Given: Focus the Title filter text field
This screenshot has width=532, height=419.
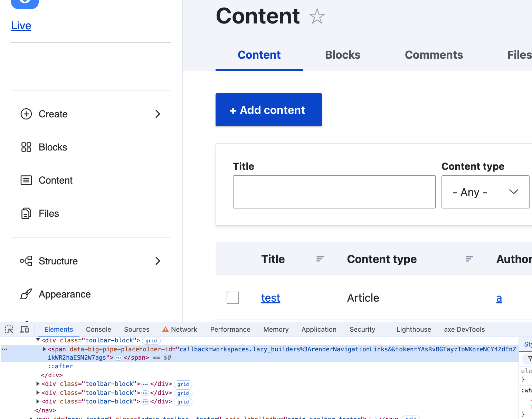Looking at the screenshot, I should (x=334, y=192).
